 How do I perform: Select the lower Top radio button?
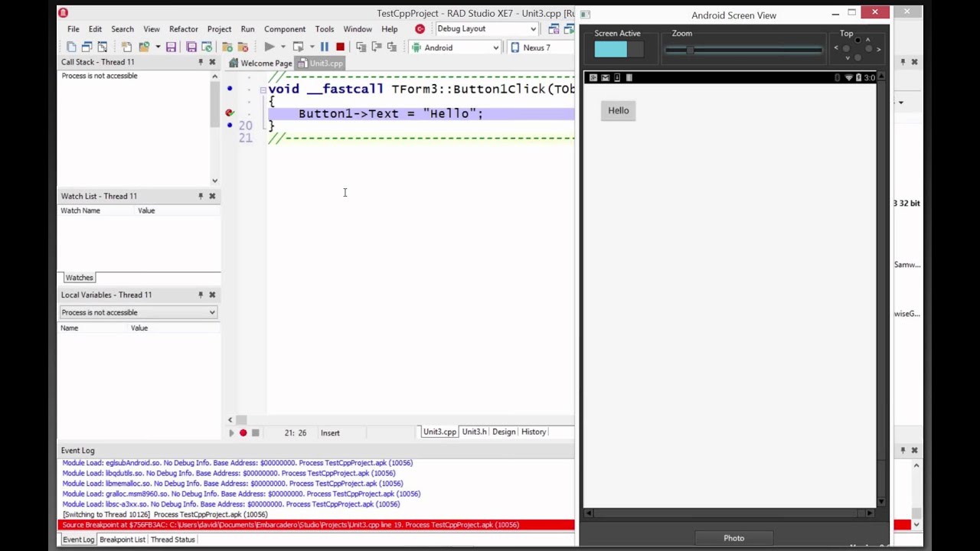pos(857,57)
